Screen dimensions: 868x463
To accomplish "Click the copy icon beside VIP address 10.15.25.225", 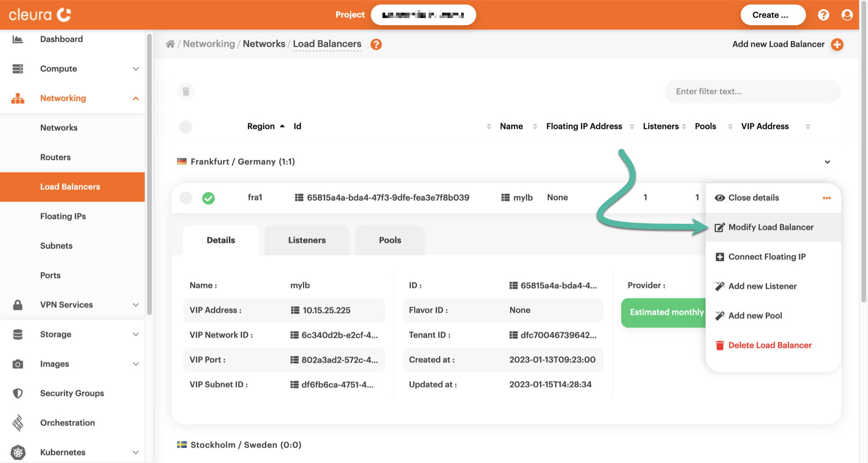I will 295,310.
